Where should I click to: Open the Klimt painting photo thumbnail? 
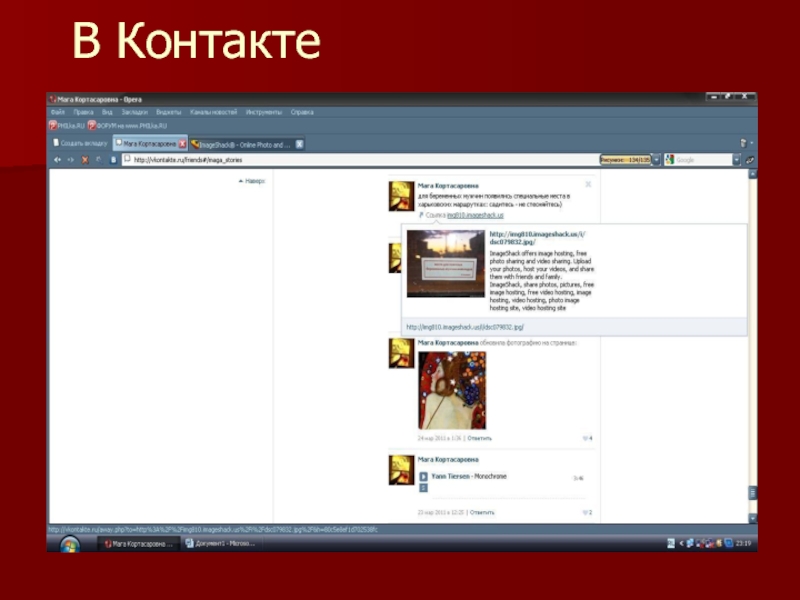452,390
